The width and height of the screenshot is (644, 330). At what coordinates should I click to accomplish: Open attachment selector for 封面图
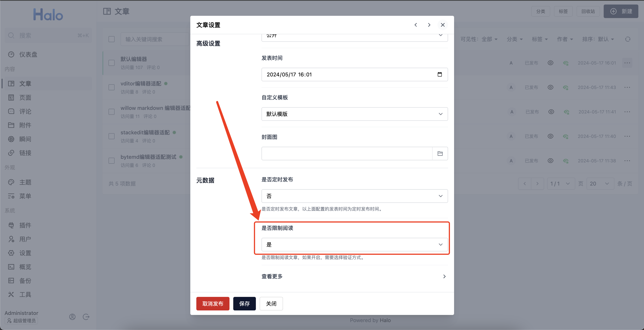(x=440, y=154)
